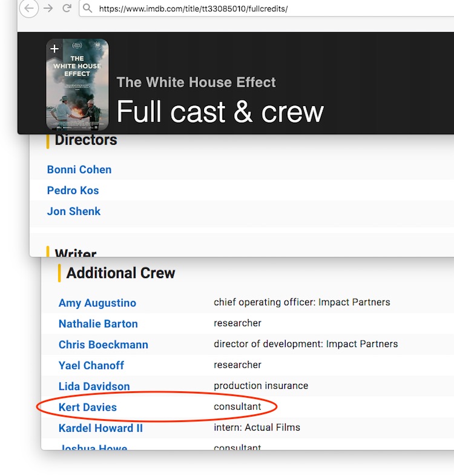This screenshot has height=476, width=454.
Task: Click the Additional Crew section heading
Action: click(x=120, y=273)
